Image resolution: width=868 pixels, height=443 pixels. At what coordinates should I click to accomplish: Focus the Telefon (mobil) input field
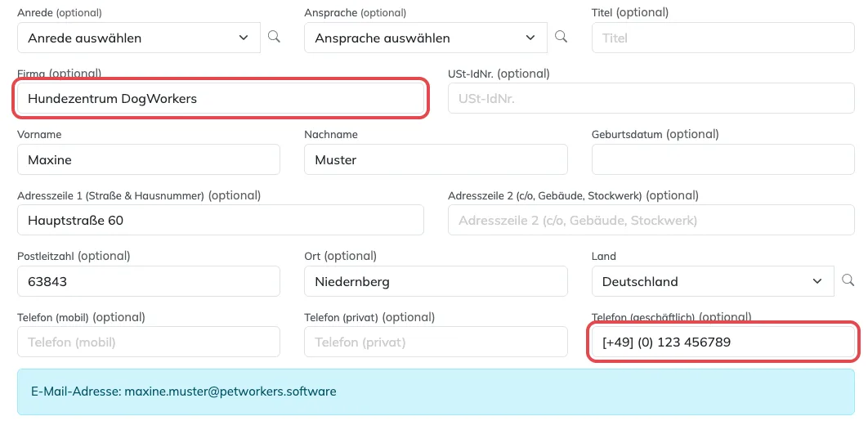(x=149, y=342)
